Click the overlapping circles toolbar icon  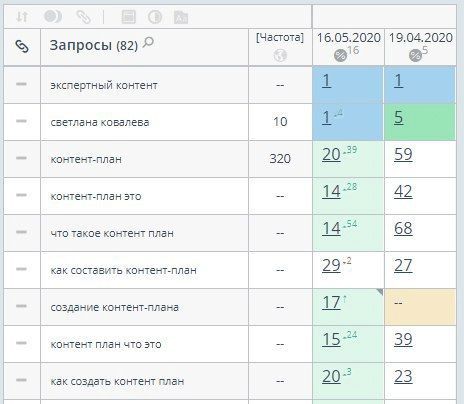click(x=53, y=16)
